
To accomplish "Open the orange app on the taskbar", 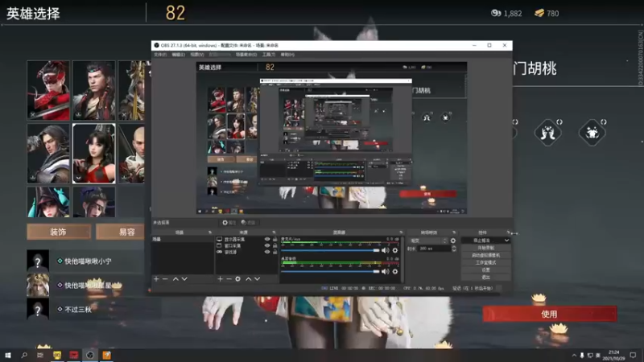I will coord(106,355).
